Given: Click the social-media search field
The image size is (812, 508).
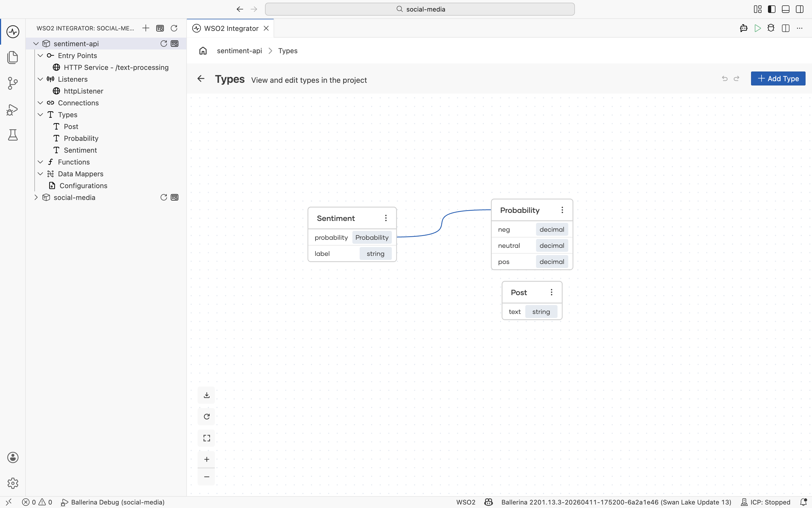Looking at the screenshot, I should coord(420,9).
